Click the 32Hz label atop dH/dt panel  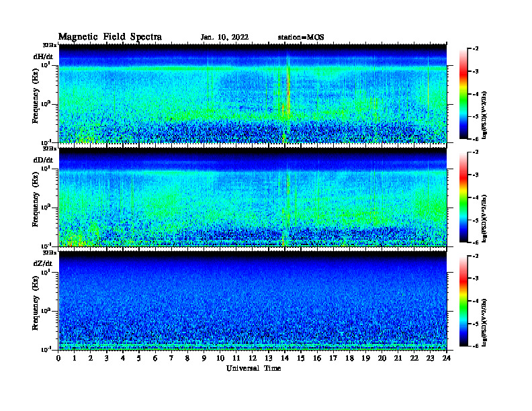[50, 45]
